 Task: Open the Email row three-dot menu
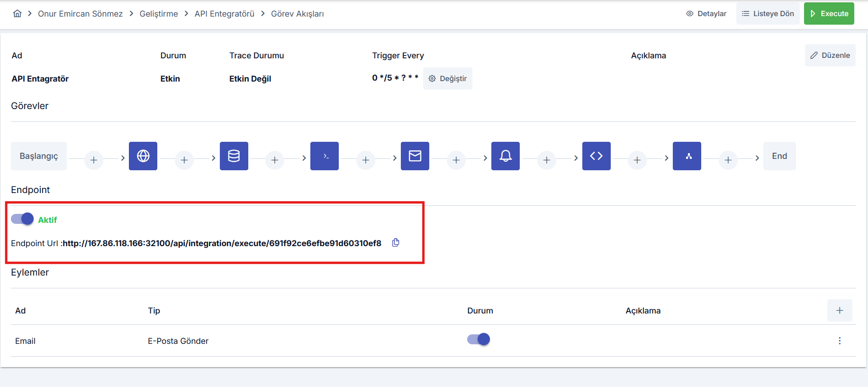coord(840,341)
